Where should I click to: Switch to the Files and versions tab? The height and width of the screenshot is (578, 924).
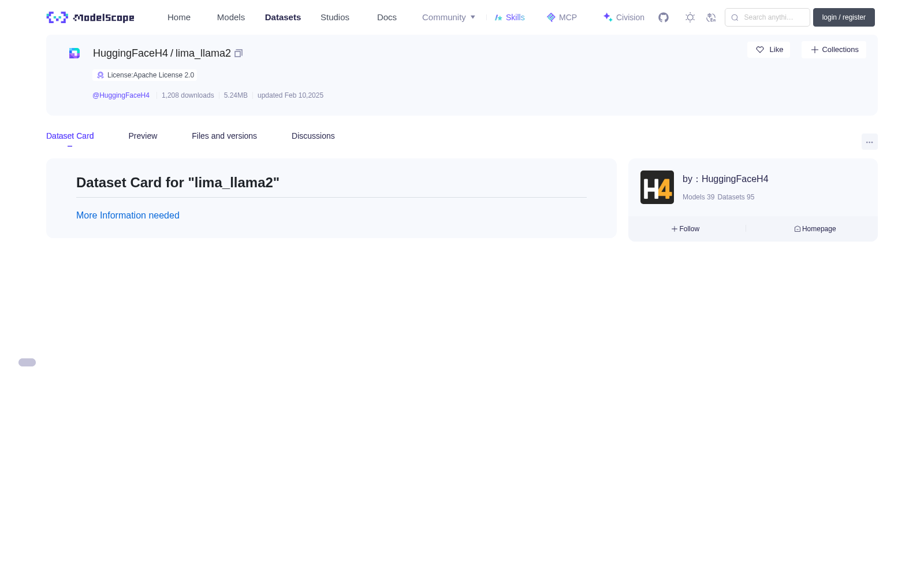point(224,136)
